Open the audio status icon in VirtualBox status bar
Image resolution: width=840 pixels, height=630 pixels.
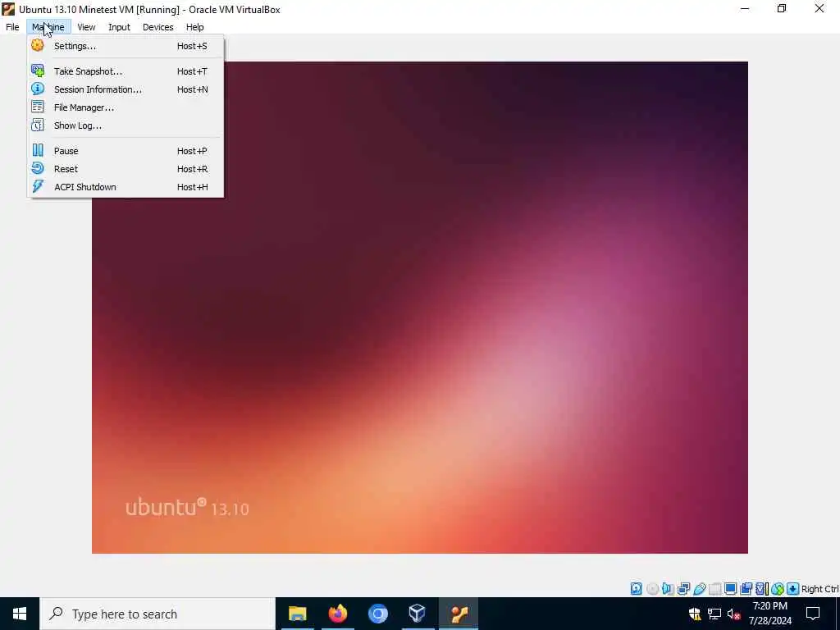click(x=668, y=589)
